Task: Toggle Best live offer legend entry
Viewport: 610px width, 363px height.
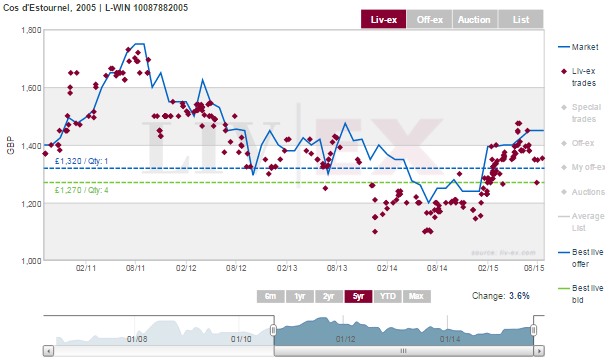Action: (x=581, y=258)
